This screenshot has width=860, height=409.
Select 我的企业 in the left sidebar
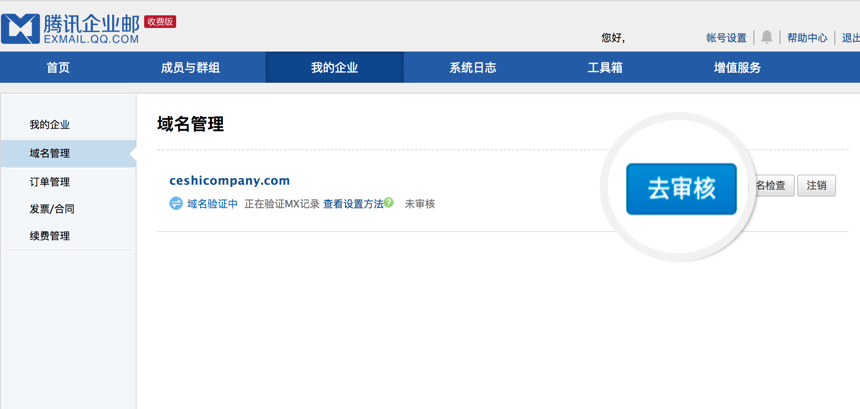[50, 125]
